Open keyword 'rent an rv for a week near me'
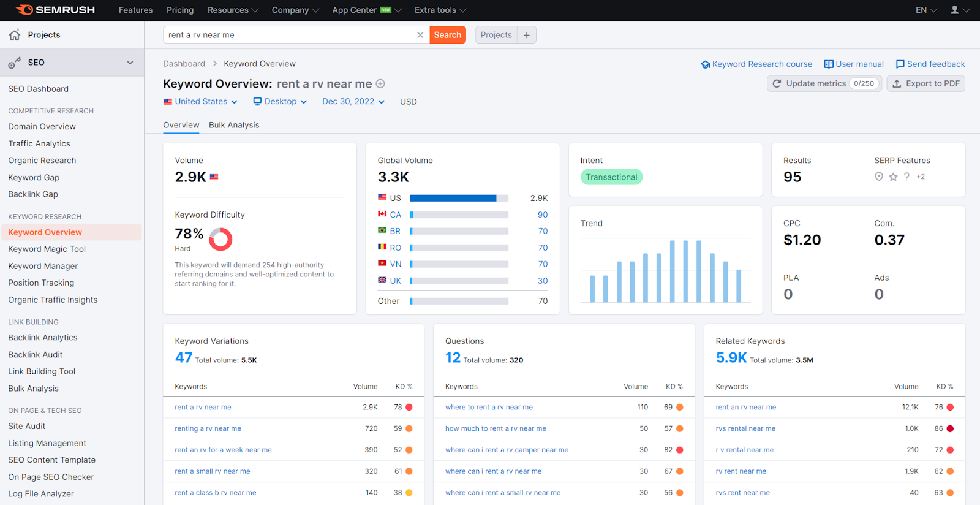The height and width of the screenshot is (505, 980). click(x=223, y=450)
